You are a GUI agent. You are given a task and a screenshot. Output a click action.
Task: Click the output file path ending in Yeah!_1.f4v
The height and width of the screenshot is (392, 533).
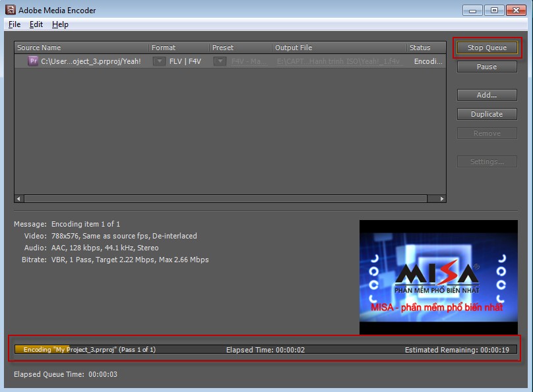[338, 61]
